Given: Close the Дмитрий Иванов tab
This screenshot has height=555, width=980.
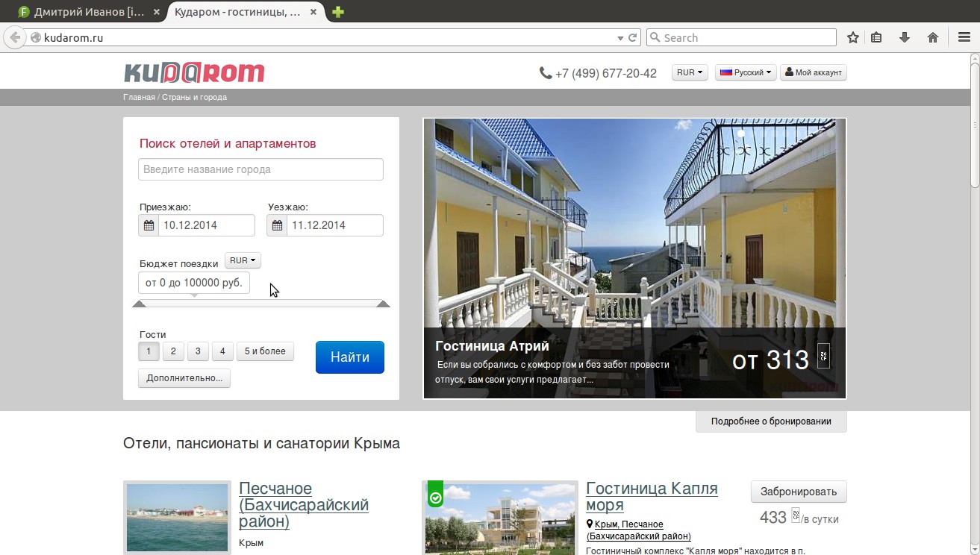Looking at the screenshot, I should [x=156, y=12].
